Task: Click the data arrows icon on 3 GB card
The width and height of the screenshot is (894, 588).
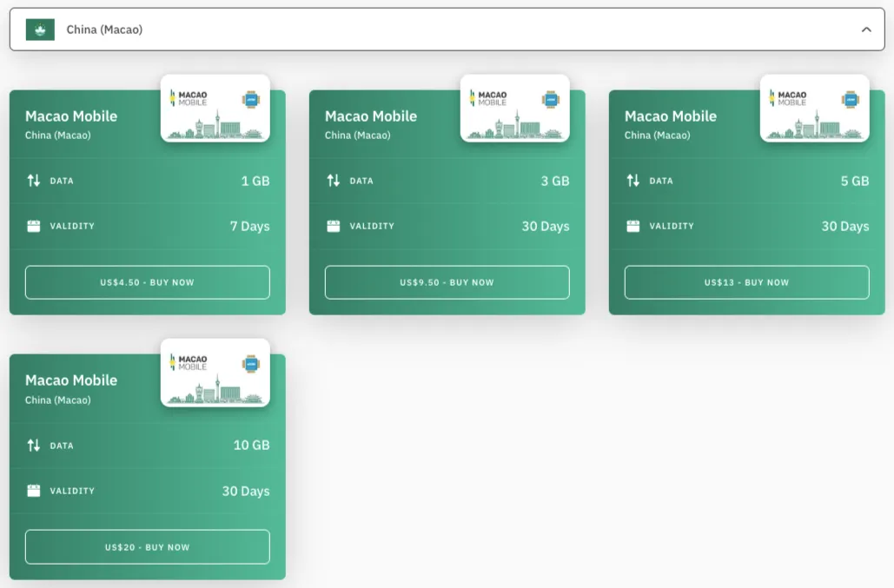Action: pos(334,181)
